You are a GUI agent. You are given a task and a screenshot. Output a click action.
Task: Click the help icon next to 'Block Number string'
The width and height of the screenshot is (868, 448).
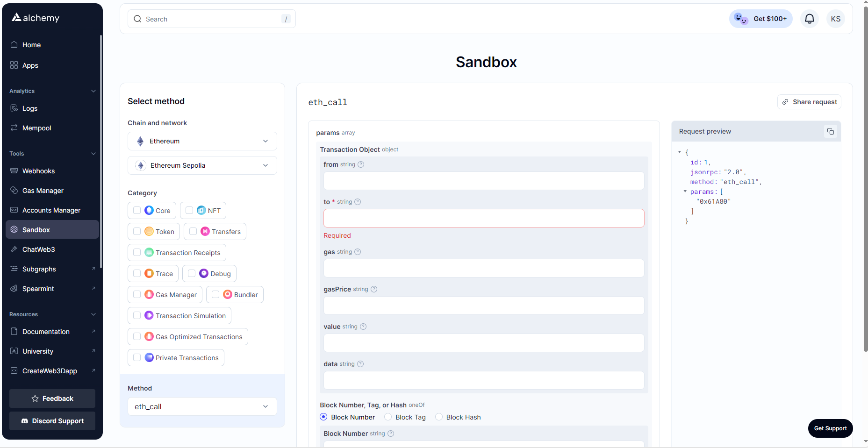pos(391,434)
